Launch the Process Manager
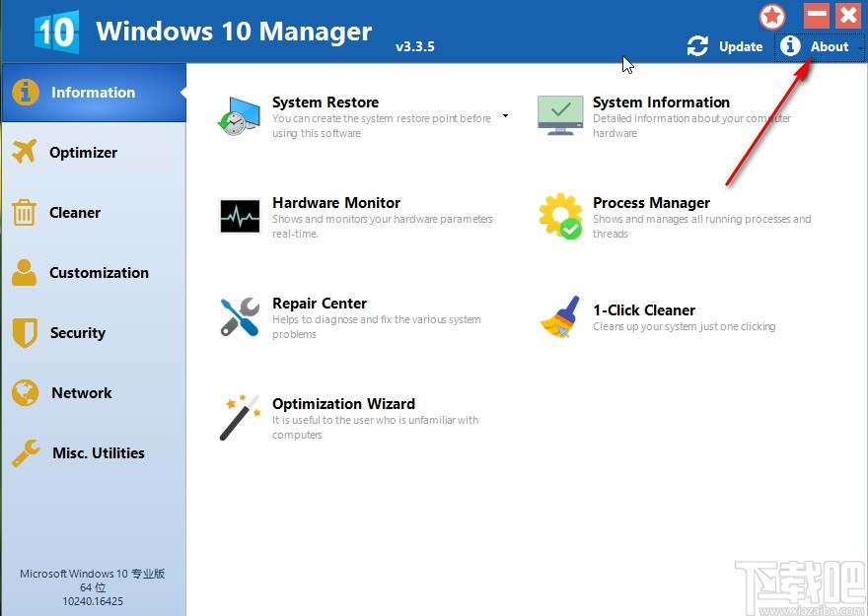 coord(651,203)
